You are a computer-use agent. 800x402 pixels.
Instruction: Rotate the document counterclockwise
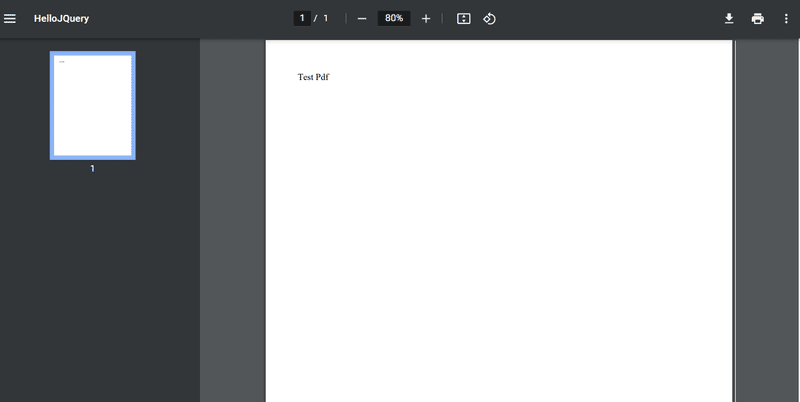click(489, 19)
